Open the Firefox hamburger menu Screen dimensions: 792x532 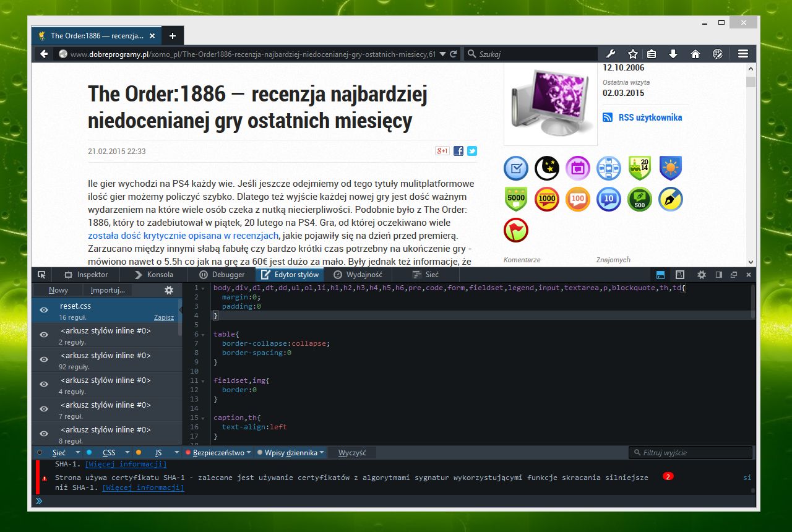743,54
